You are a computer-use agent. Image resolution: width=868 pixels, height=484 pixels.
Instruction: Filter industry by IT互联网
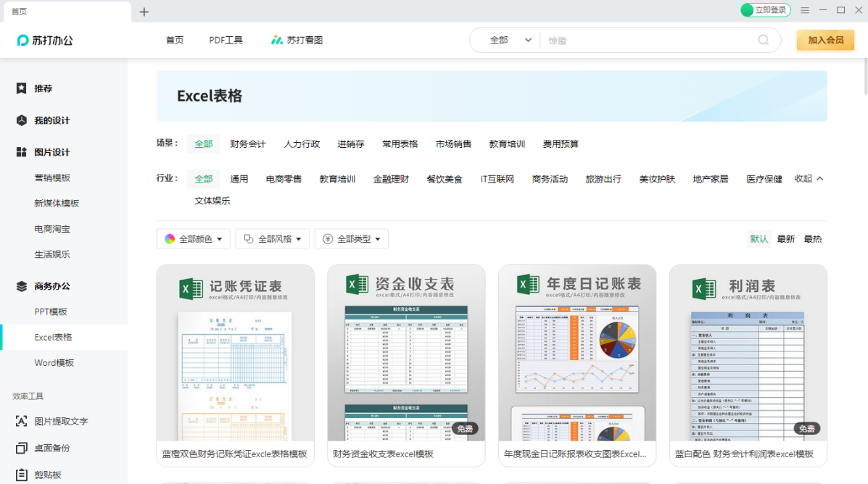tap(497, 179)
